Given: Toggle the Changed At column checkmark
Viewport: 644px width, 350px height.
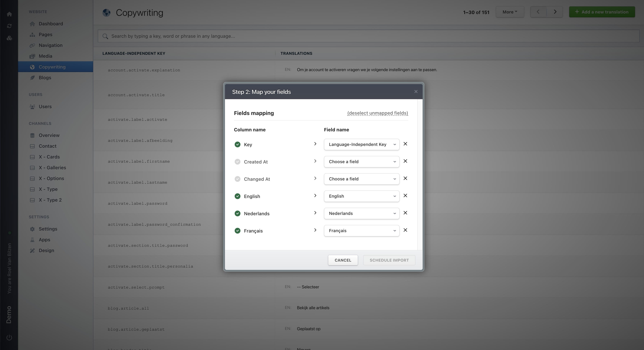Looking at the screenshot, I should 238,179.
